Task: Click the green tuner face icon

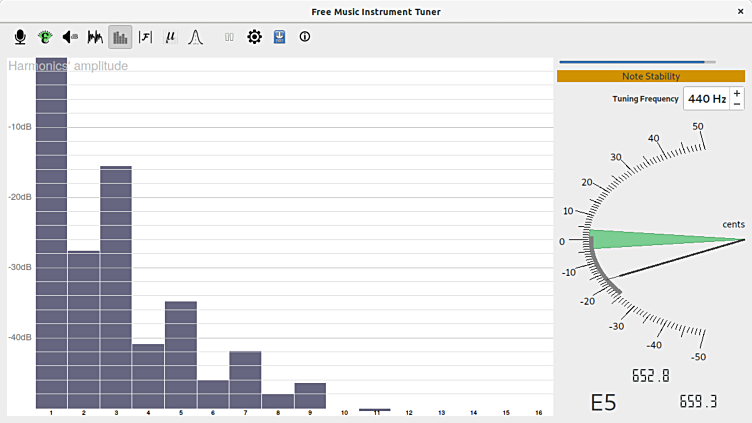Action: click(45, 38)
